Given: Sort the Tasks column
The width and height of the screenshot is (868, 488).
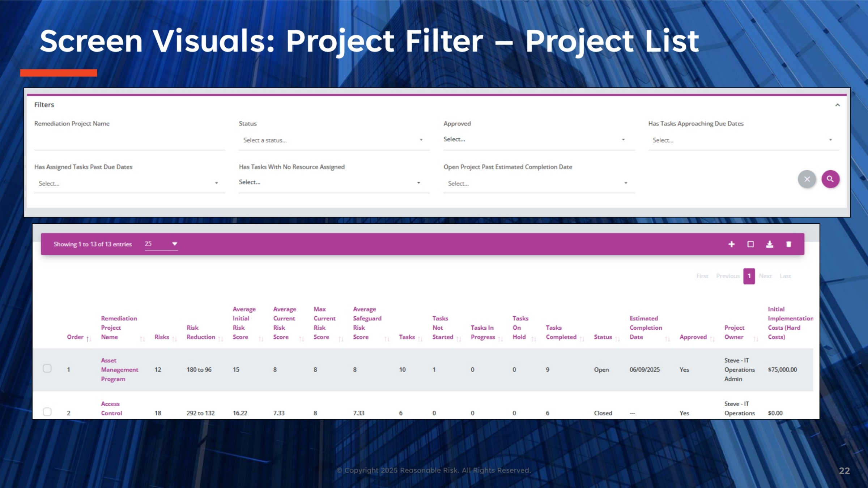Looking at the screenshot, I should 420,339.
